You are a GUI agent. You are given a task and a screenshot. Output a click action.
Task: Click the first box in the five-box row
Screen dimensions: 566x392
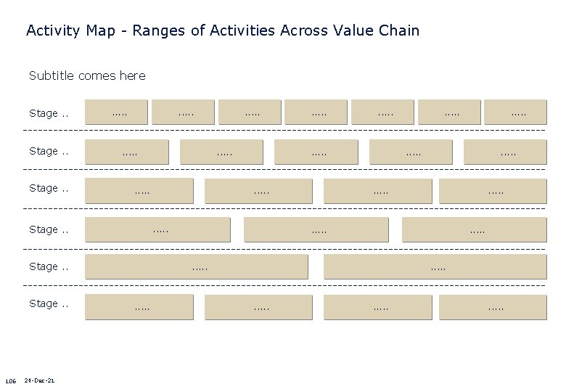128,152
